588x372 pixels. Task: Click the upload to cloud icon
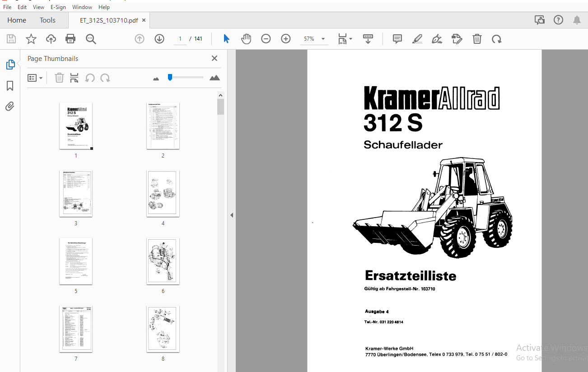click(x=51, y=39)
